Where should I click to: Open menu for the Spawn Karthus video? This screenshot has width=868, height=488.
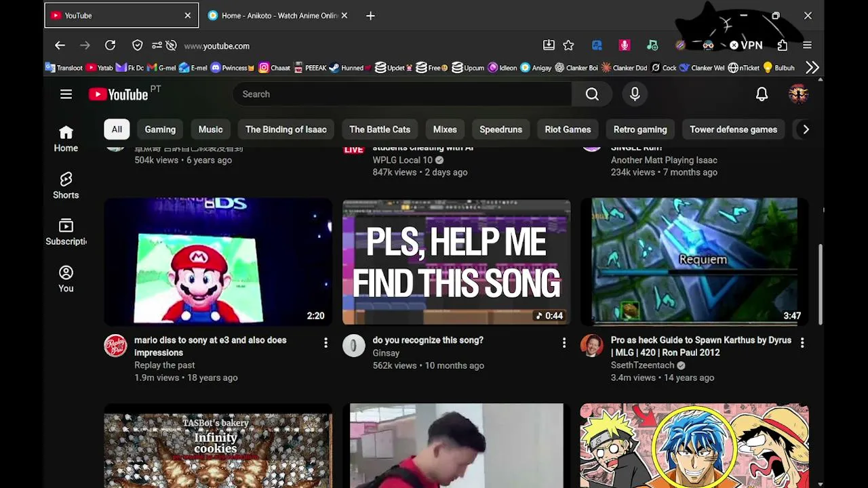click(x=802, y=343)
